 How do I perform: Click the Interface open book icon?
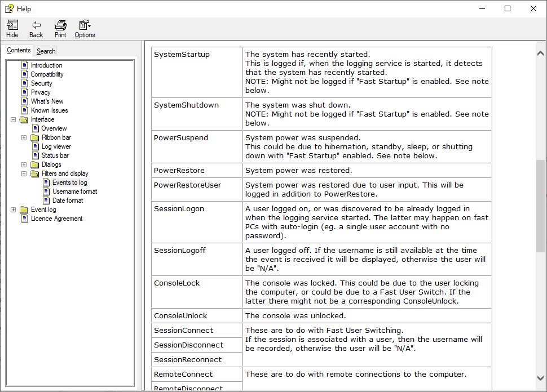[24, 119]
